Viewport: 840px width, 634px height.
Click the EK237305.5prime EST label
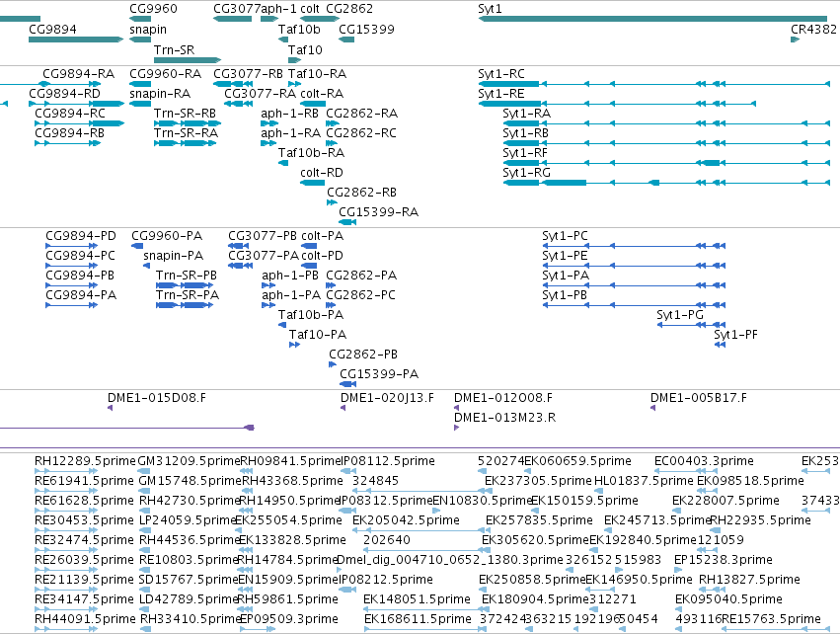click(x=538, y=480)
